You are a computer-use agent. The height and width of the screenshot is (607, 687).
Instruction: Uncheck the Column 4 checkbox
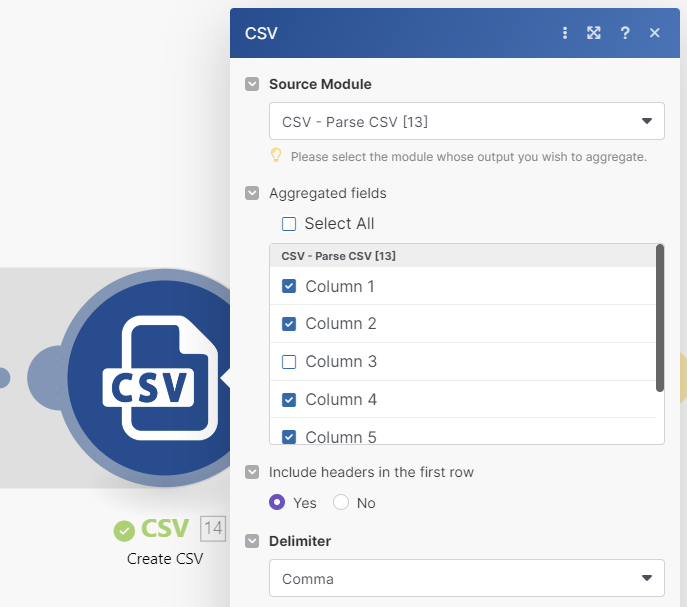click(289, 400)
